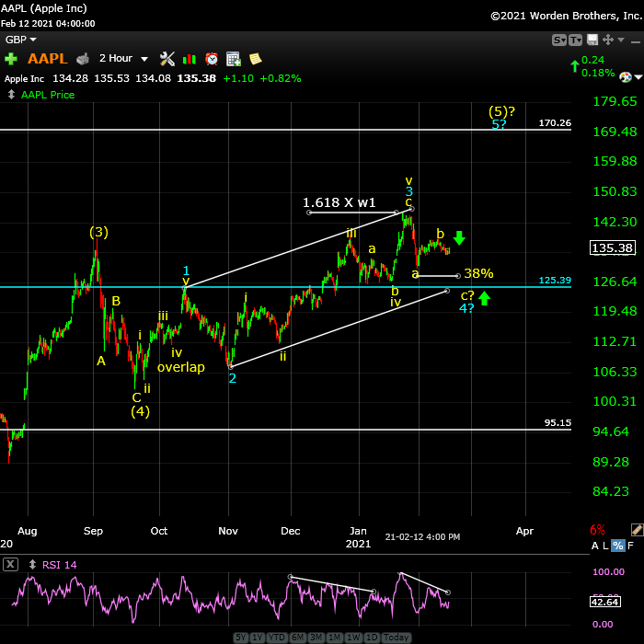Set time range to 1W

tap(353, 638)
